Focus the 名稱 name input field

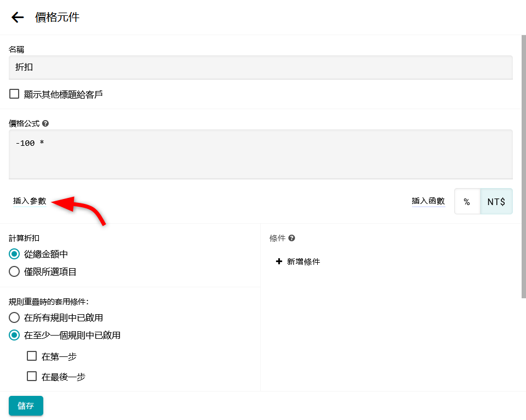(260, 67)
